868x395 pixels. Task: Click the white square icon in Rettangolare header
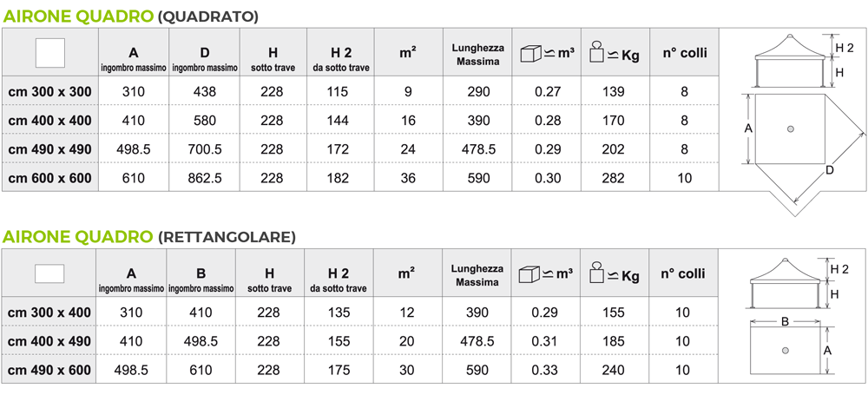coord(49,273)
